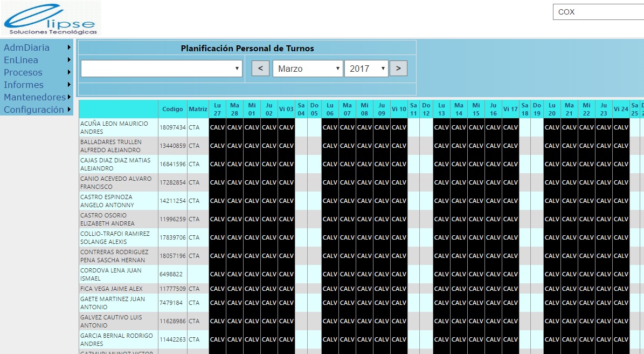Screen dimensions: 644x354
Task: Click the Ma 21 day column header
Action: [x=569, y=109]
